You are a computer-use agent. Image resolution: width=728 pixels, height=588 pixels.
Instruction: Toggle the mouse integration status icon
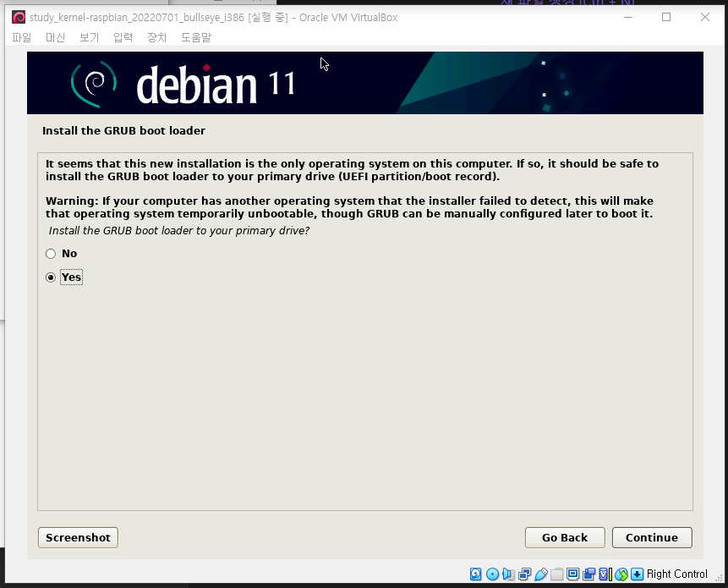[x=621, y=574]
